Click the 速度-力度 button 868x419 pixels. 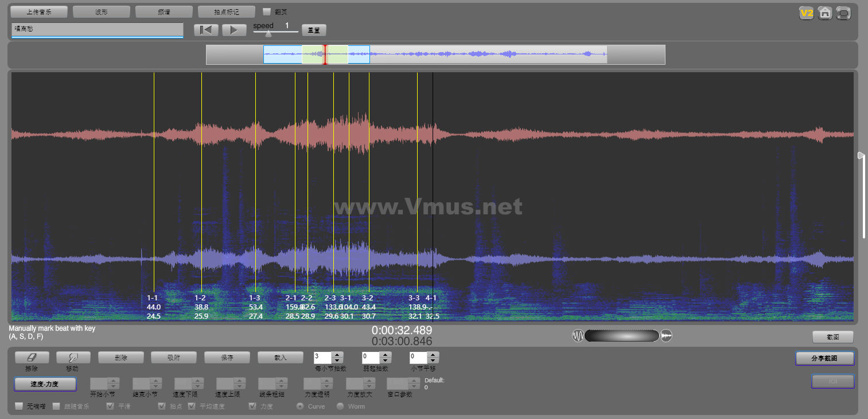pos(45,384)
